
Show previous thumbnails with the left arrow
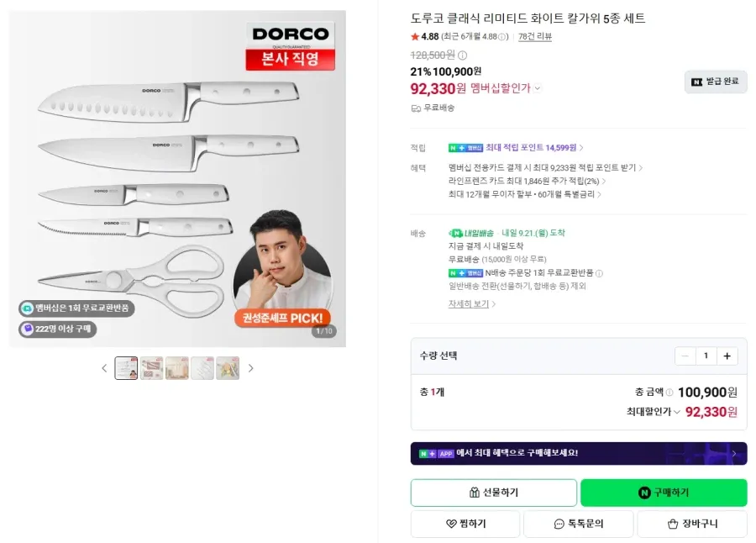coord(104,368)
